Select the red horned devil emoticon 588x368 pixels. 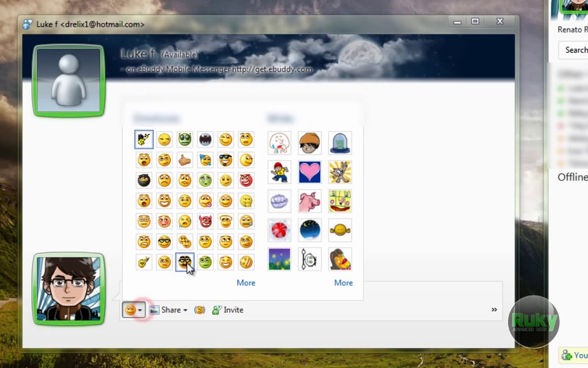point(205,221)
